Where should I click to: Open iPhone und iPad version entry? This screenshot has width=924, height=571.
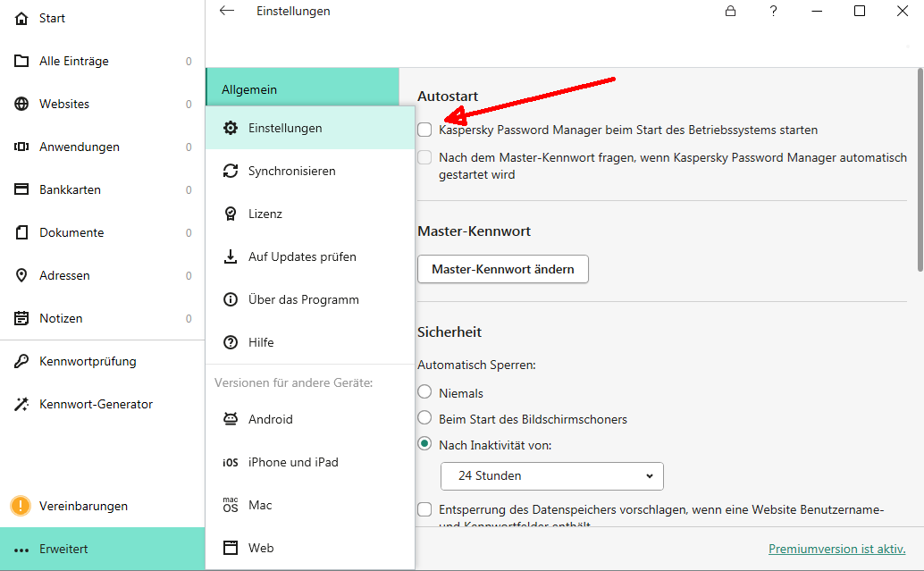click(x=310, y=463)
